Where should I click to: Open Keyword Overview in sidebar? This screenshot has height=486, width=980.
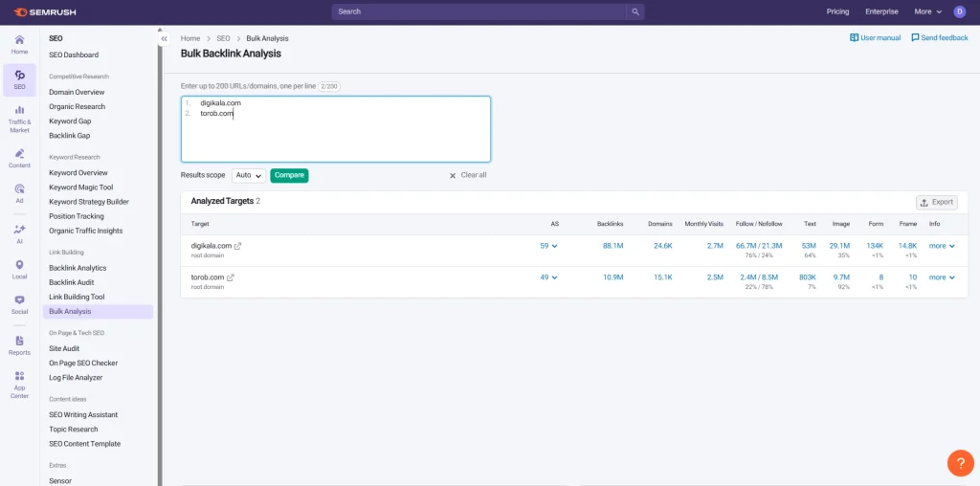pos(78,173)
